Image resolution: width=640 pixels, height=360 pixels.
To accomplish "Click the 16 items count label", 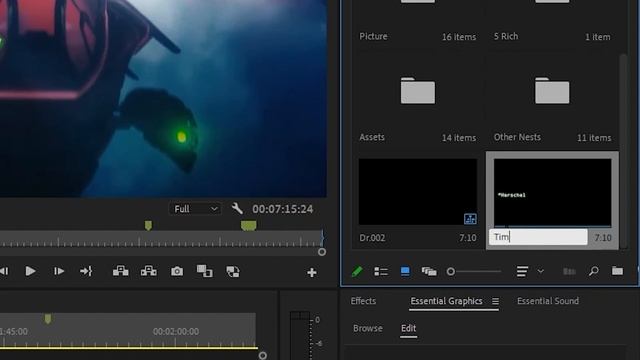I will (x=459, y=37).
